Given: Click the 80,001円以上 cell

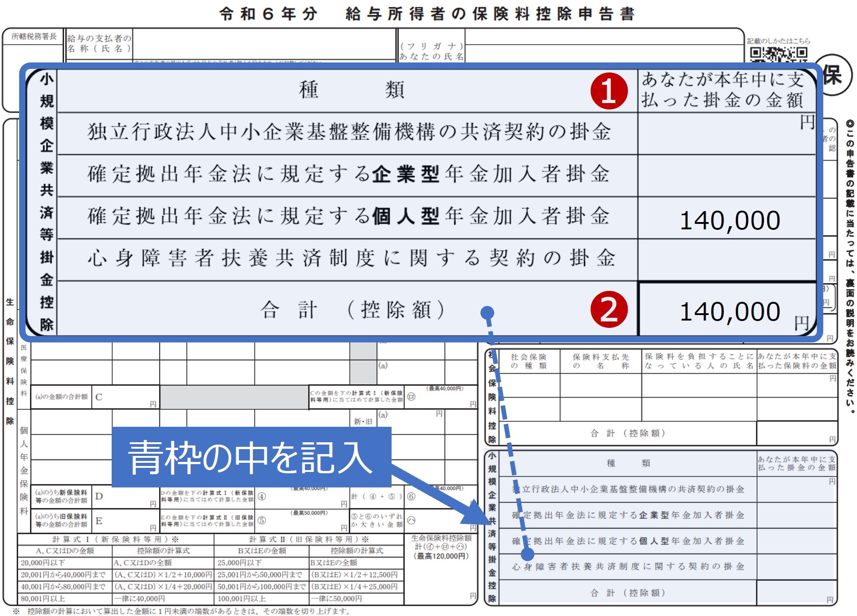Looking at the screenshot, I should pos(65,599).
